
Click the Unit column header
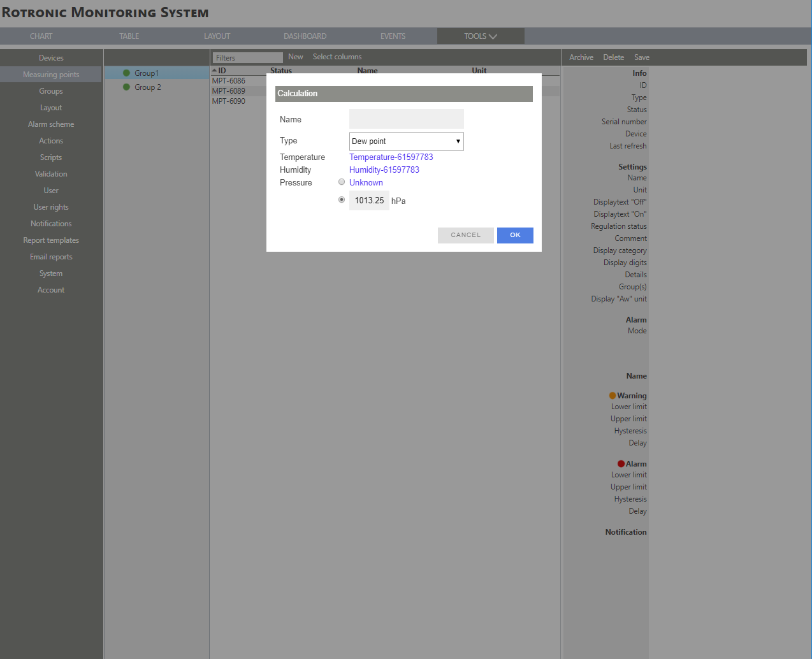[x=479, y=70]
